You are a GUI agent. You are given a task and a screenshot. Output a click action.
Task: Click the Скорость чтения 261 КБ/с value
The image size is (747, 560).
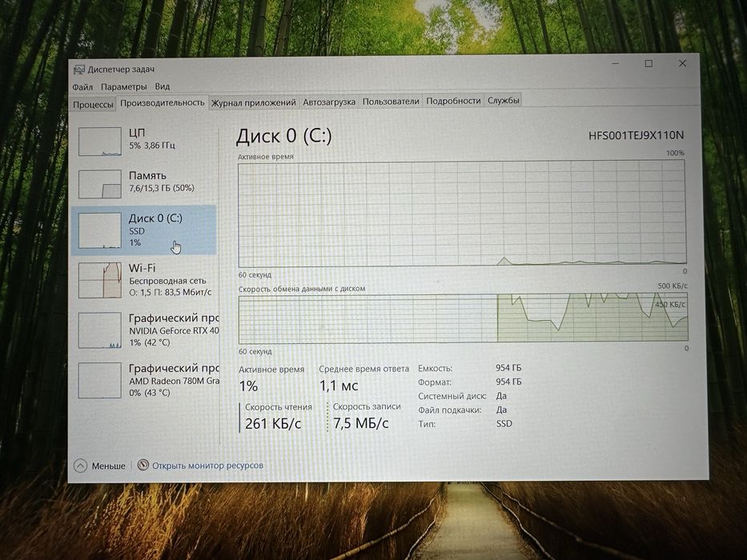(273, 423)
